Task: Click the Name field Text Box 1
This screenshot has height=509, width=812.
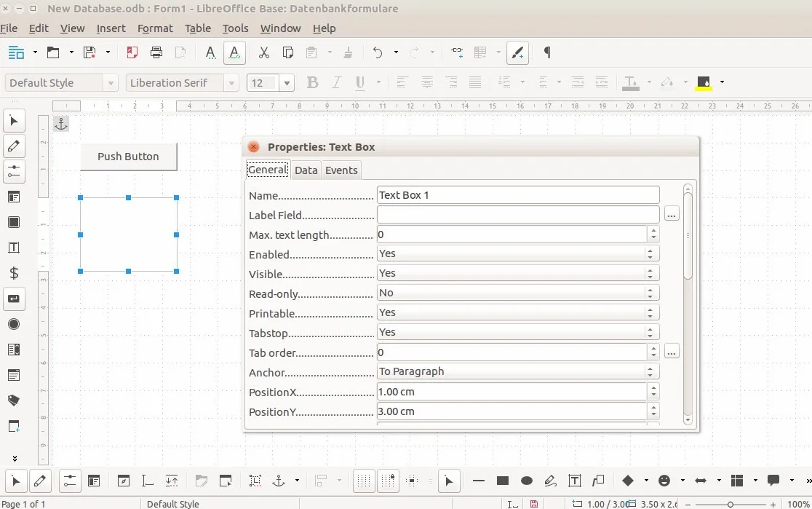Action: 518,195
